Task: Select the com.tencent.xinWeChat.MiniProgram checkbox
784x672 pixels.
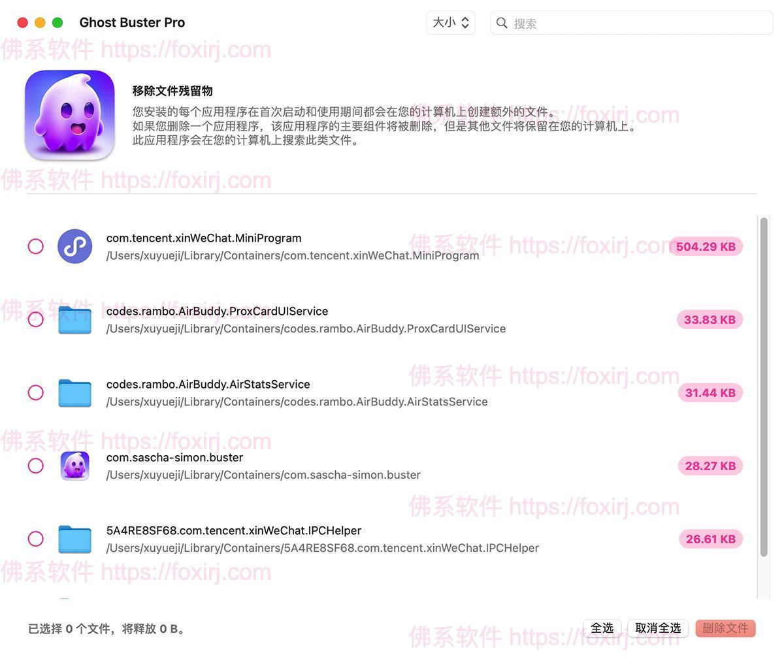Action: pyautogui.click(x=36, y=246)
